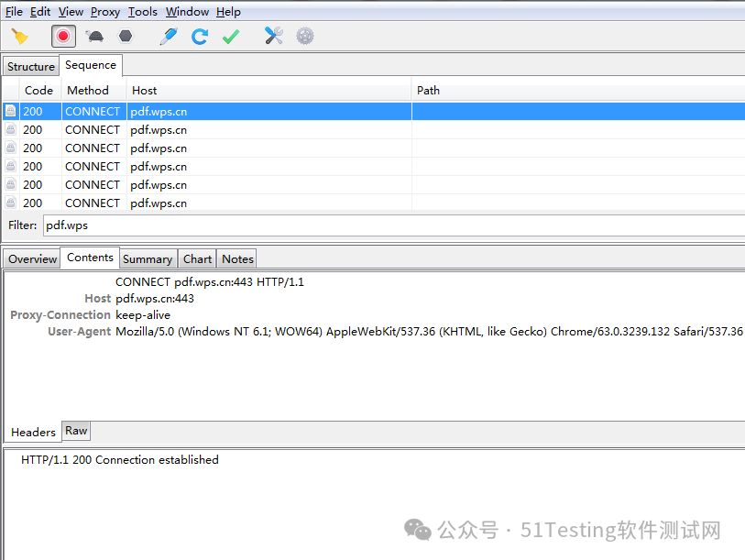Click the Proxy-Connection header label
This screenshot has height=560, width=745.
[x=60, y=315]
